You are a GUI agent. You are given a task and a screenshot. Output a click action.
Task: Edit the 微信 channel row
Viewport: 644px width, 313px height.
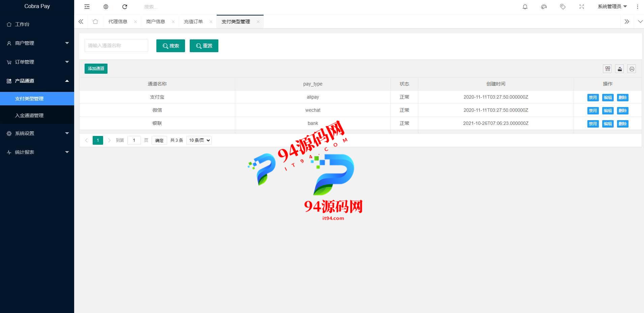[x=608, y=111]
